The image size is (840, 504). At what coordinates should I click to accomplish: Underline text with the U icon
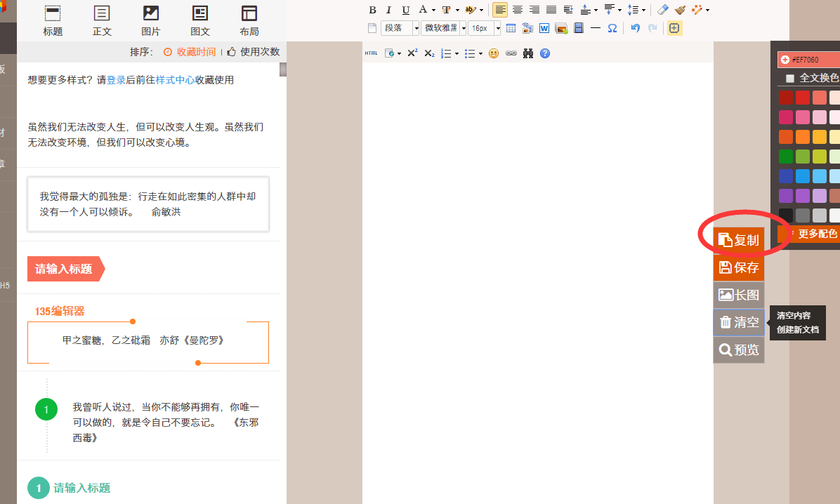(405, 10)
